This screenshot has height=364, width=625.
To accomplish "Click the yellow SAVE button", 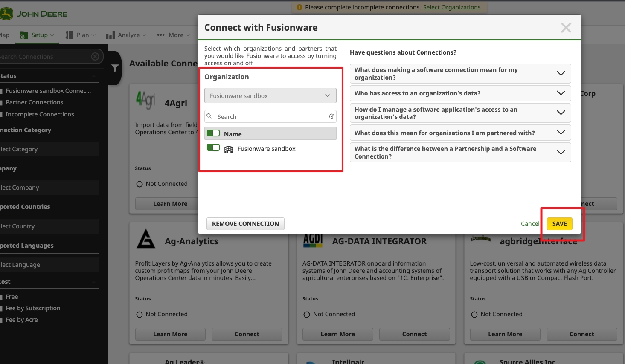I will click(559, 224).
